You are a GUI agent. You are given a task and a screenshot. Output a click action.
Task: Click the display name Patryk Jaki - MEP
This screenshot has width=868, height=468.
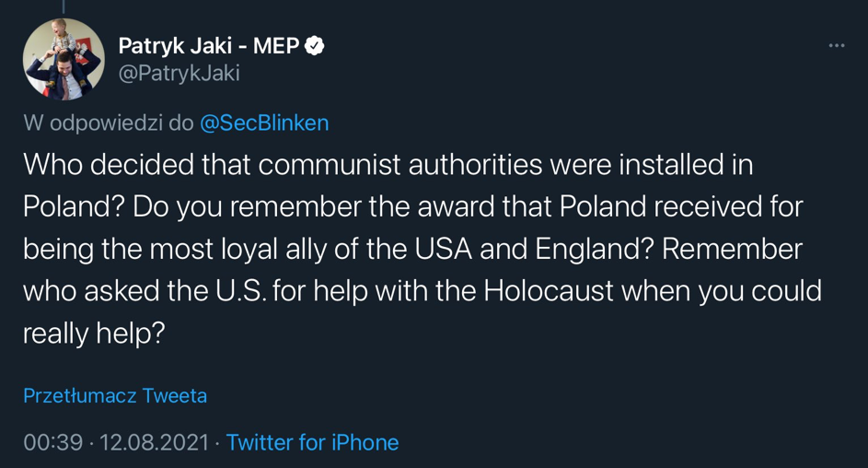209,45
